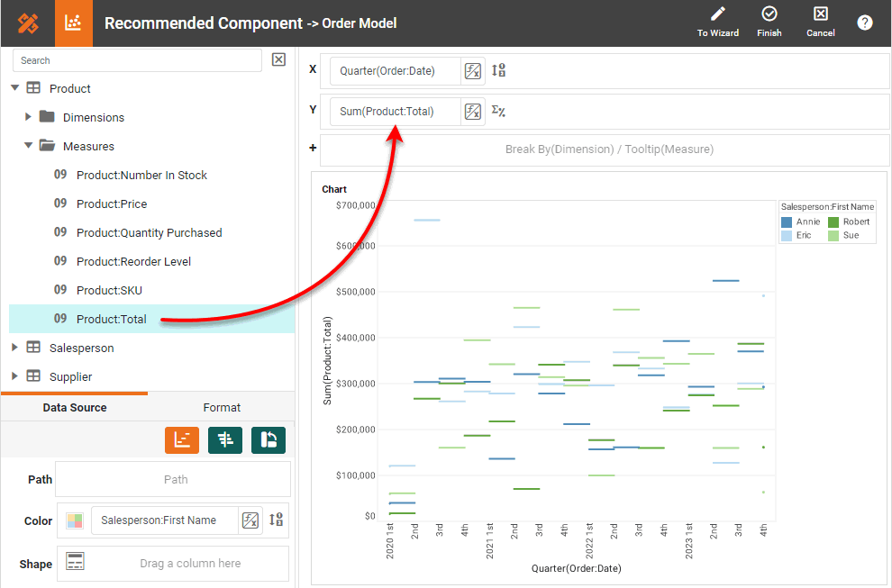Open the Color field palette swatch
The image size is (892, 588).
(75, 520)
